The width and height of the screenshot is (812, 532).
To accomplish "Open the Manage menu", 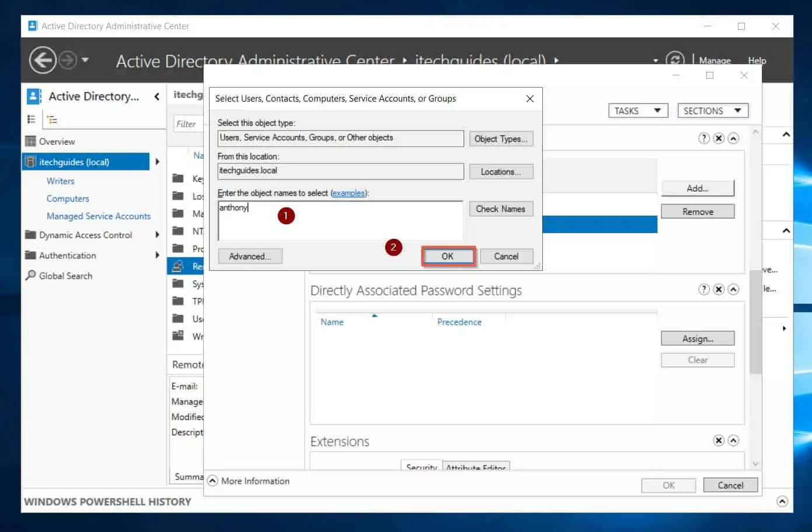I will point(715,61).
